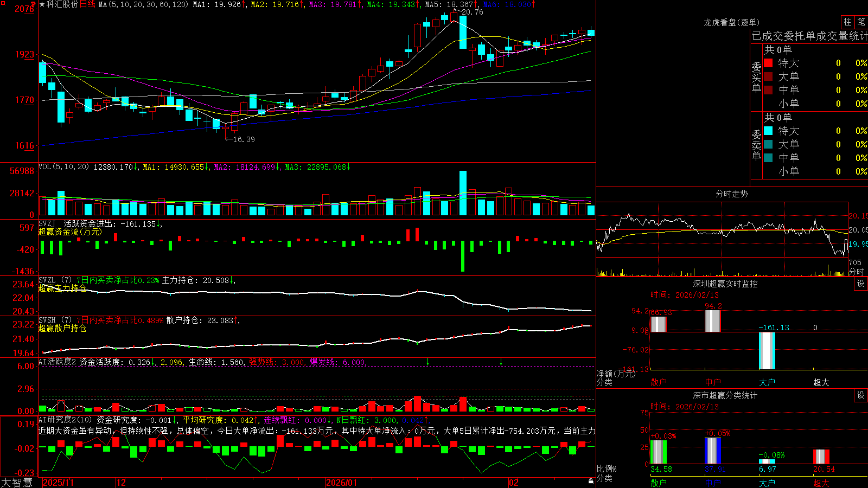The height and width of the screenshot is (488, 868).
Task: Click the lock icon at timeline end
Action: tap(591, 481)
